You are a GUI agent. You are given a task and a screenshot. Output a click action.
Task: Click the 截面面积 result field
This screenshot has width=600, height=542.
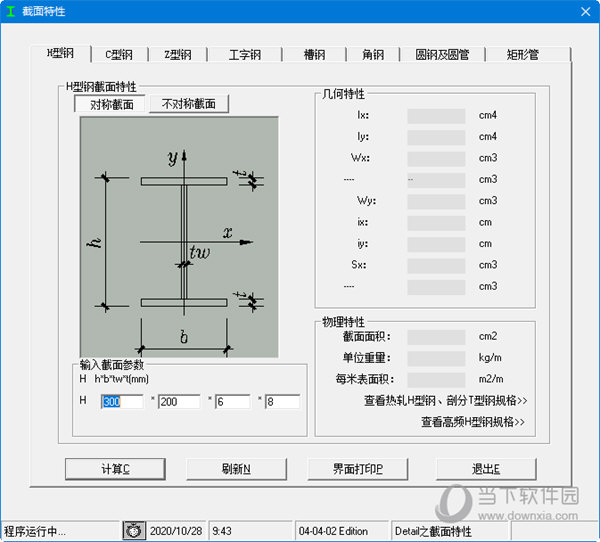pos(436,337)
